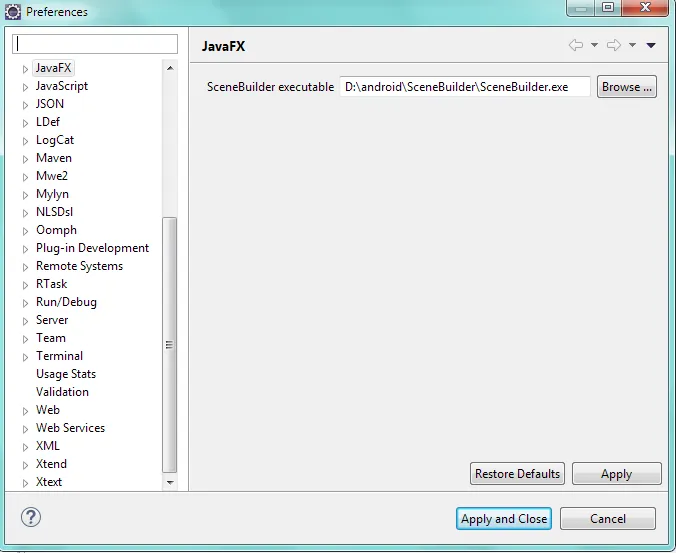Click the Preferences window title icon
Screen dimensions: 676x553
pos(13,12)
